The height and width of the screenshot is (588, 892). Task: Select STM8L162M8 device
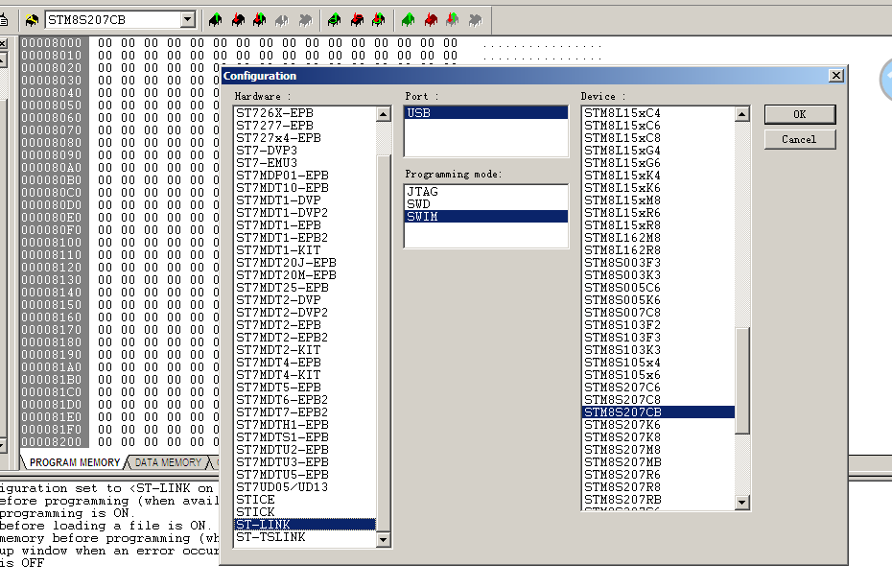tap(659, 238)
